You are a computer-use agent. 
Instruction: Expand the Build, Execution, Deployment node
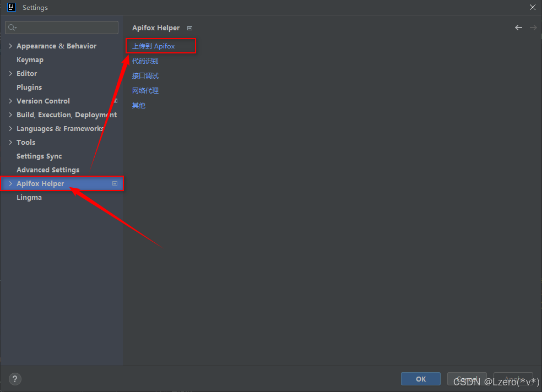[x=10, y=115]
